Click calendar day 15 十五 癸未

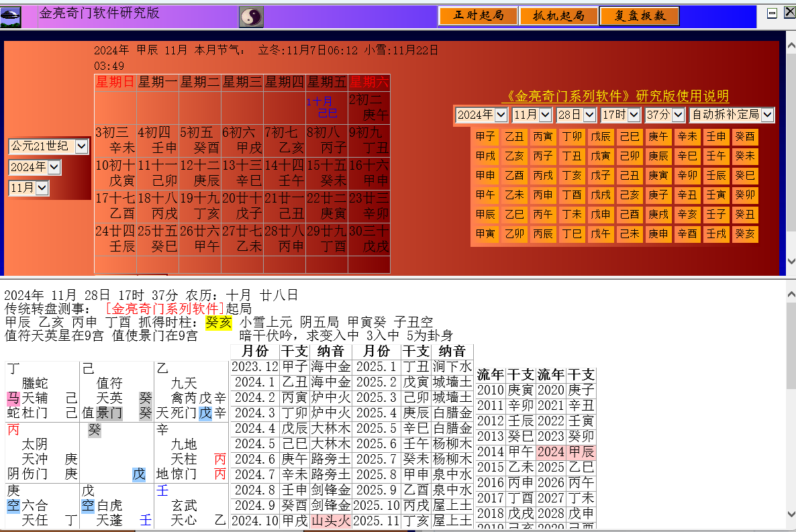(x=326, y=173)
